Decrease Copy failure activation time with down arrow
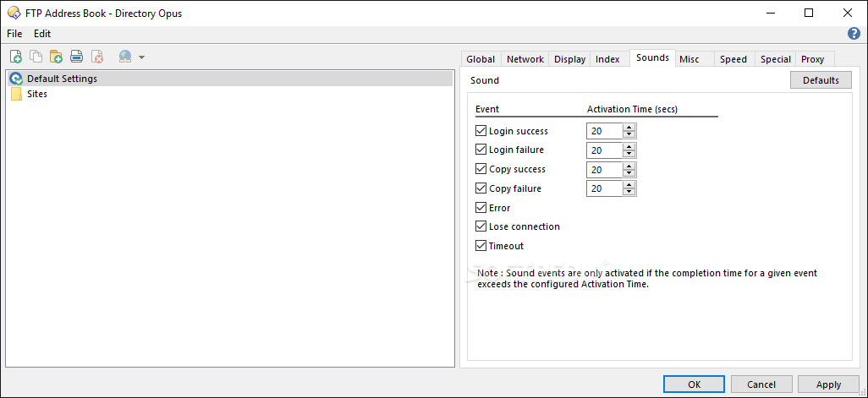The width and height of the screenshot is (868, 398). 629,192
